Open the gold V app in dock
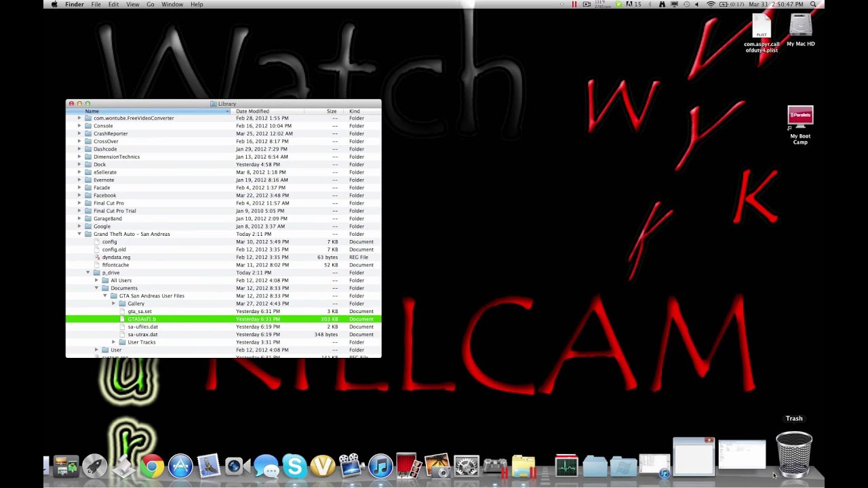This screenshot has height=488, width=868. tap(323, 466)
